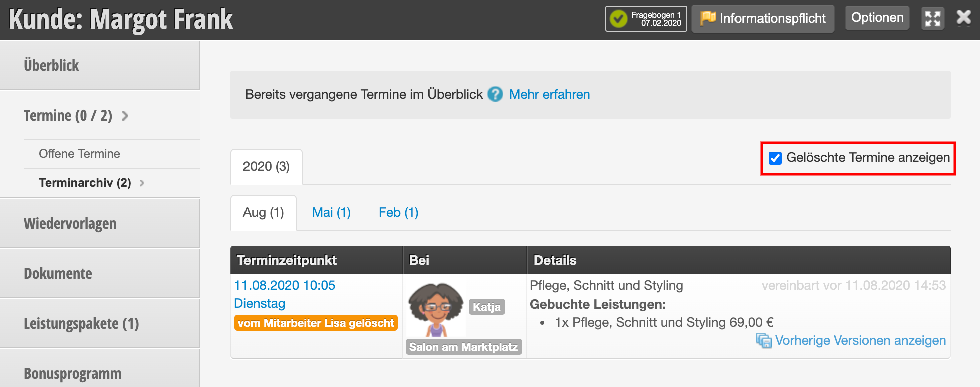Viewport: 980px width, 387px height.
Task: Select the 2020 (3) year tab
Action: [x=266, y=166]
